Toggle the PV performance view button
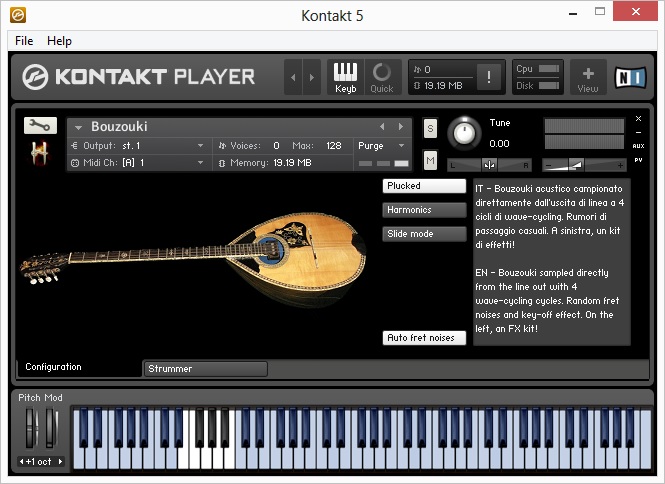665x484 pixels. tap(638, 160)
